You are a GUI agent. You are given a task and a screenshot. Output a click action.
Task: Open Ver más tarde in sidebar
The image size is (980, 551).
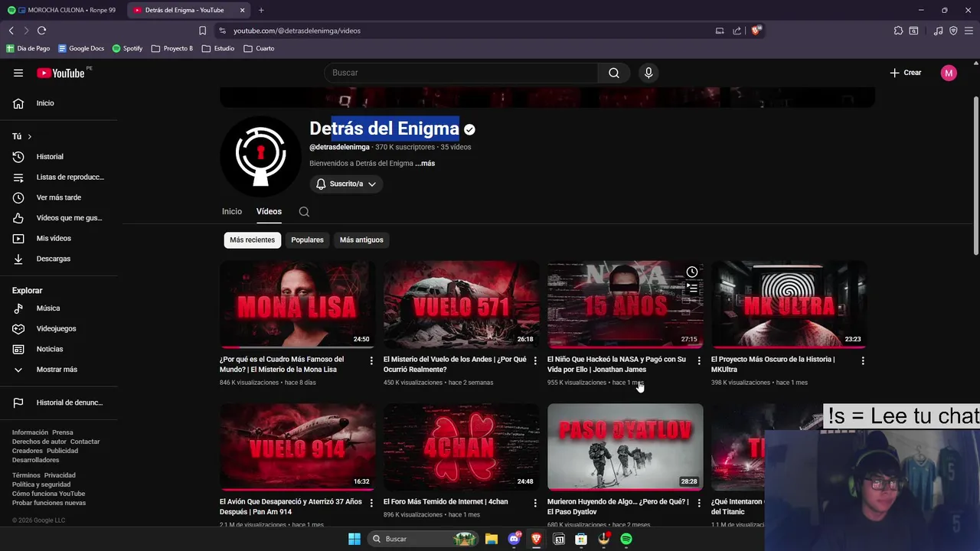58,197
